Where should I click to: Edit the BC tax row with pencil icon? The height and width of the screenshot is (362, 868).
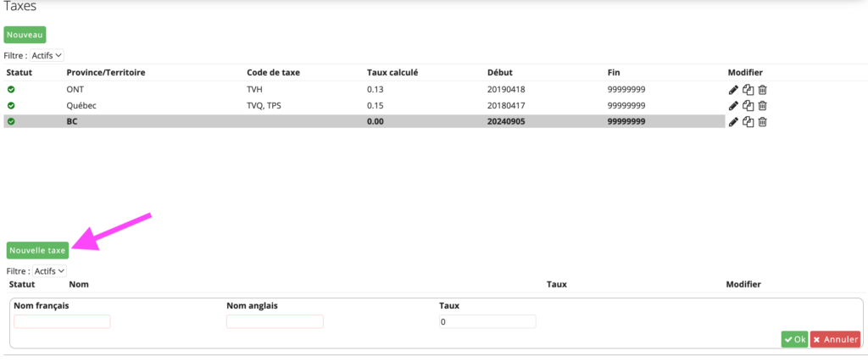(733, 122)
